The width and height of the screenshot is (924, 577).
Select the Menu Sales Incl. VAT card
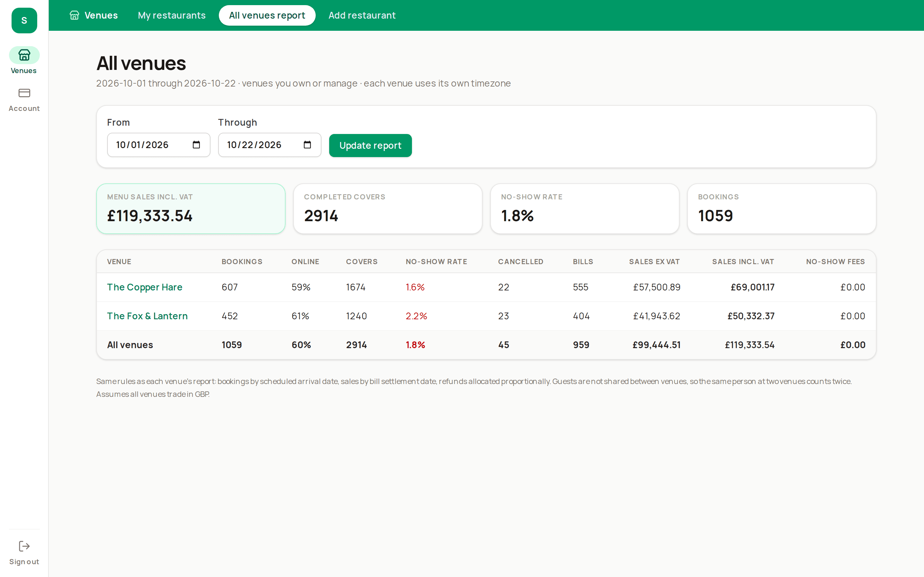tap(191, 209)
